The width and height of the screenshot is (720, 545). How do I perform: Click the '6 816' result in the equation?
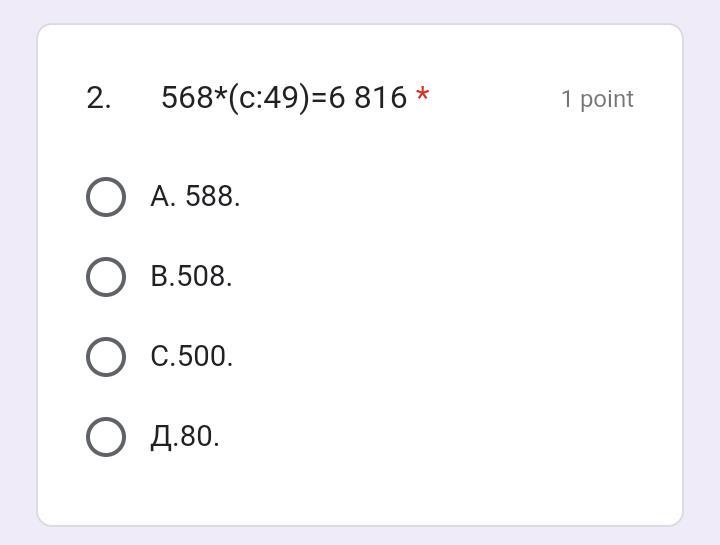pos(368,98)
